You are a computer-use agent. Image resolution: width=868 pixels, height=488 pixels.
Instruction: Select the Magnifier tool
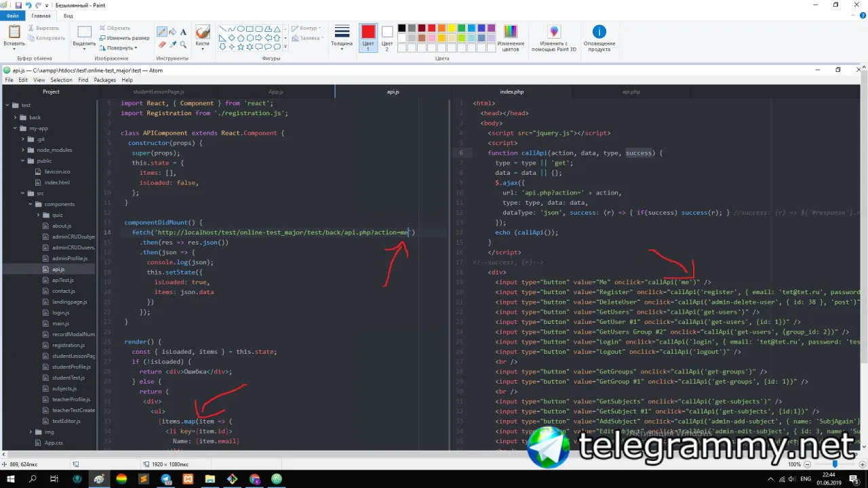pos(184,45)
